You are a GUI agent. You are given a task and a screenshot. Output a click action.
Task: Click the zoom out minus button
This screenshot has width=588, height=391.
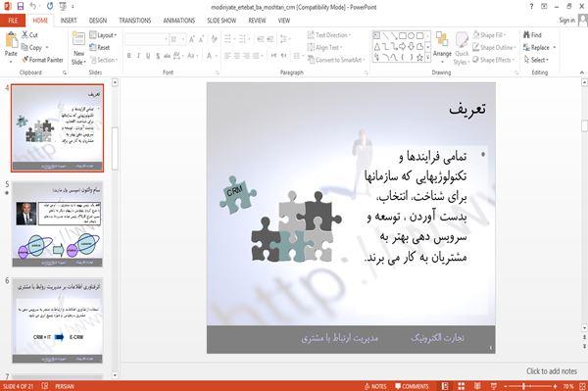point(506,386)
